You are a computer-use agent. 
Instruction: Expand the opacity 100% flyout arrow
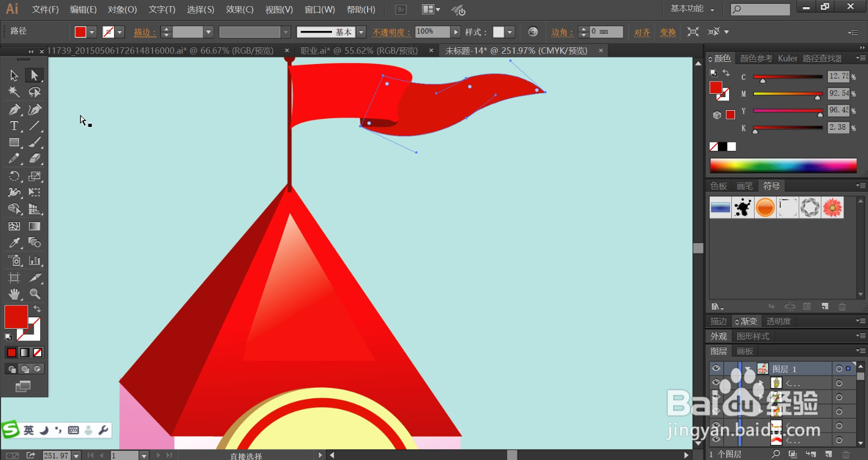pos(456,32)
